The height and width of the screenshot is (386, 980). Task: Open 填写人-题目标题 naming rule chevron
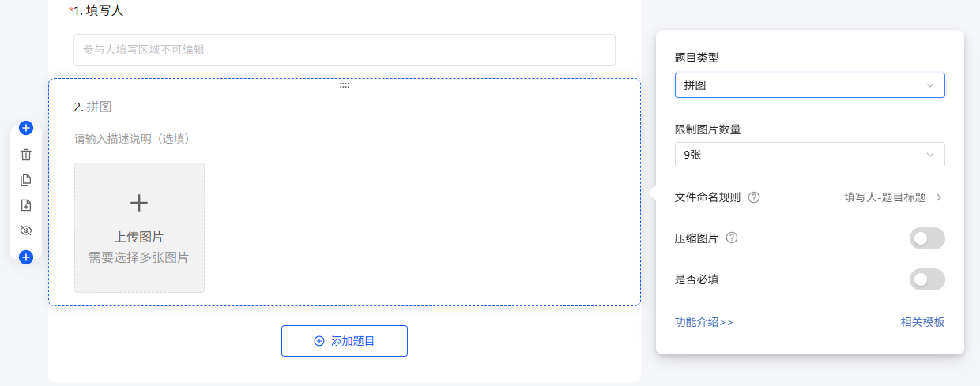(x=938, y=197)
